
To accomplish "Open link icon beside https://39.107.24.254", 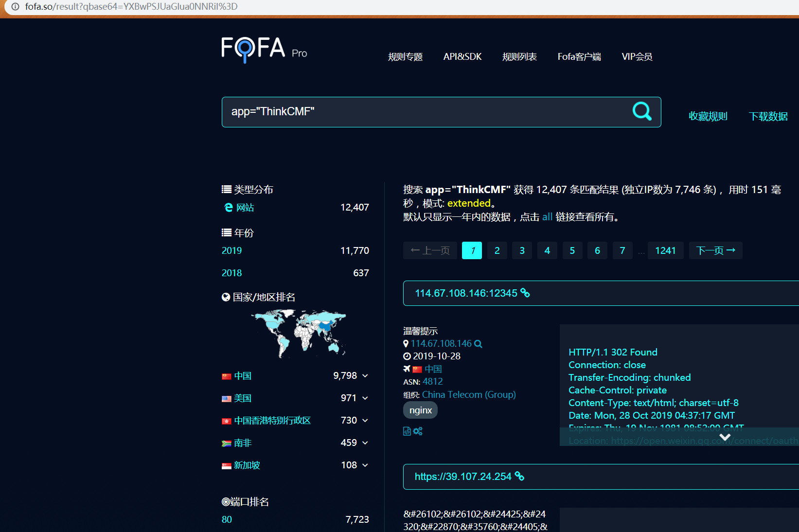I will [x=519, y=476].
